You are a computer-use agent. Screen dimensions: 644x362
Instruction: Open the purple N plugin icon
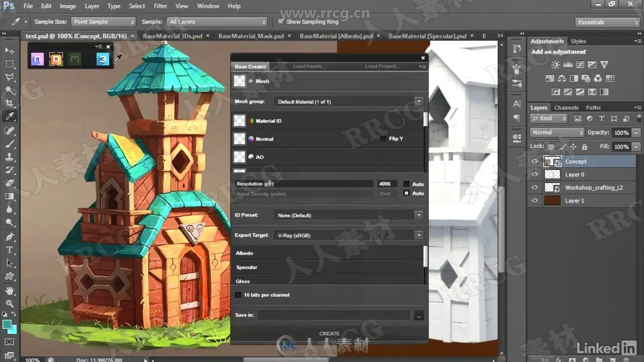click(x=37, y=60)
